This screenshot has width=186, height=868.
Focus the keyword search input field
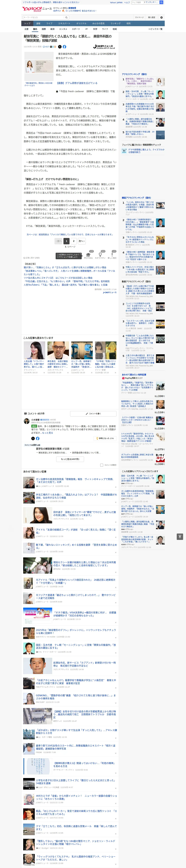click(x=44, y=18)
